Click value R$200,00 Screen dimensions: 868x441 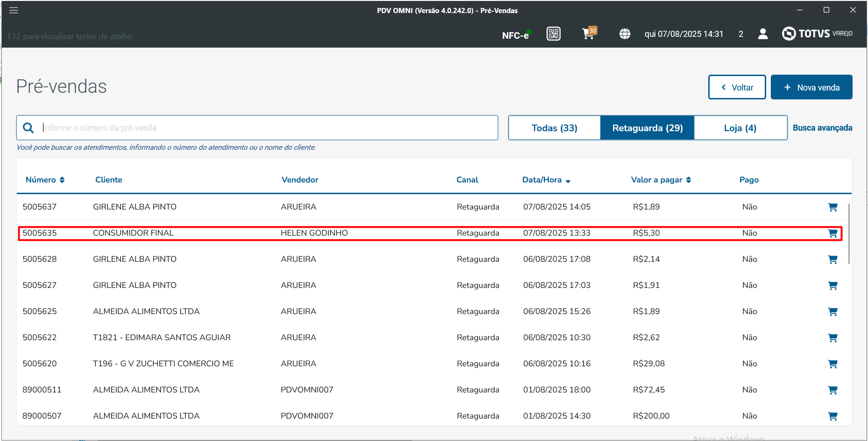coord(651,416)
